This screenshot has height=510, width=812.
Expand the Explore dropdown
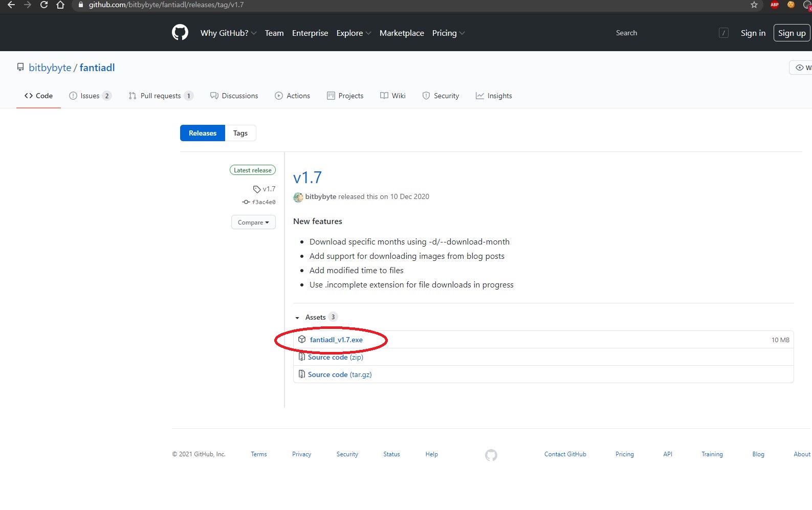[x=354, y=33]
